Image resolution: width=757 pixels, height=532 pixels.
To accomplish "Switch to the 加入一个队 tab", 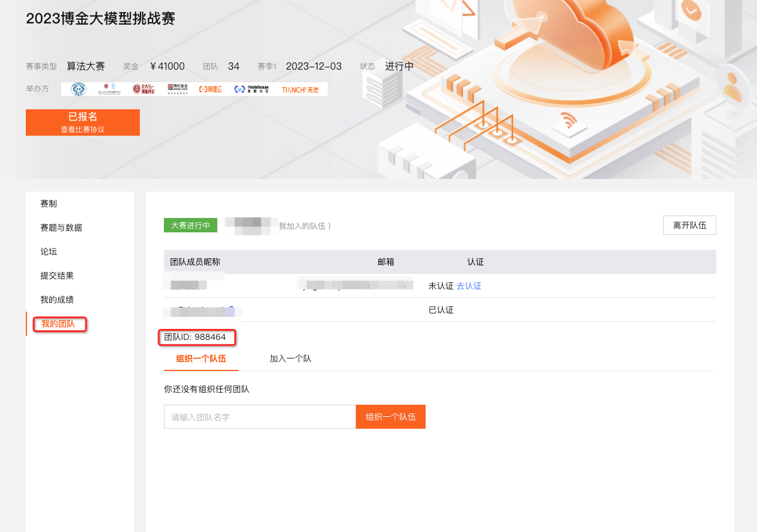I will 291,358.
